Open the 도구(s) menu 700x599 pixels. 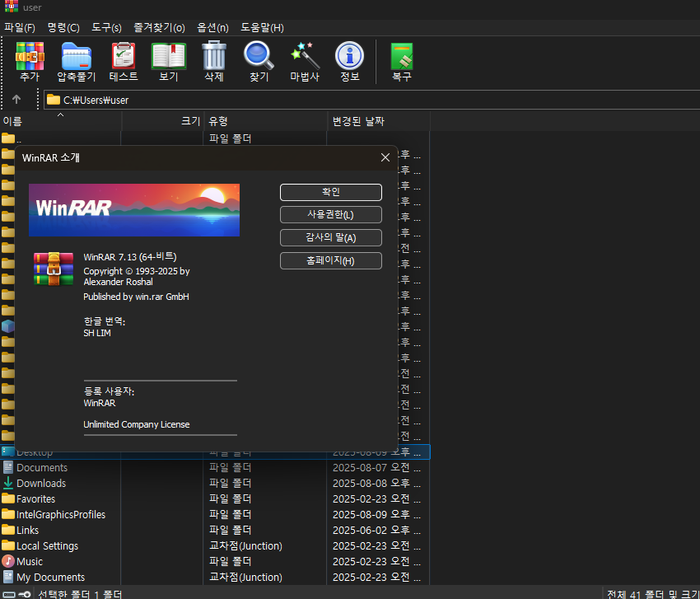coord(106,28)
